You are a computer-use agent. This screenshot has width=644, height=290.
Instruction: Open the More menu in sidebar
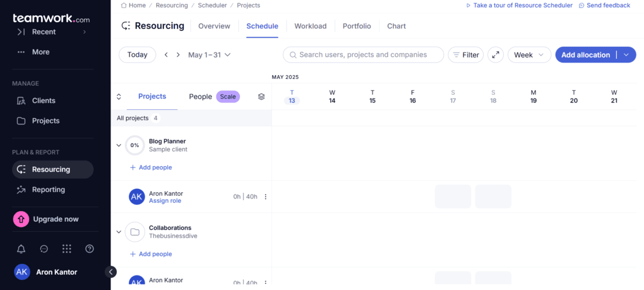pyautogui.click(x=40, y=52)
